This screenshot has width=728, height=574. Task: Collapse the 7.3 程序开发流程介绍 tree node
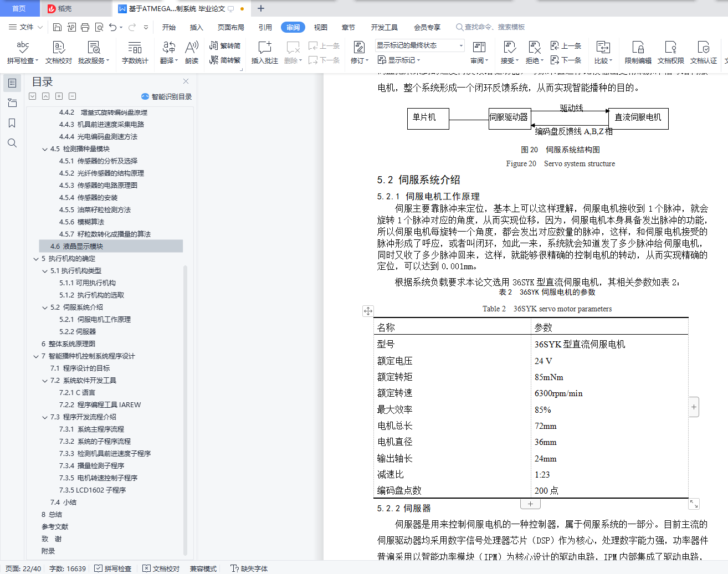click(x=45, y=417)
